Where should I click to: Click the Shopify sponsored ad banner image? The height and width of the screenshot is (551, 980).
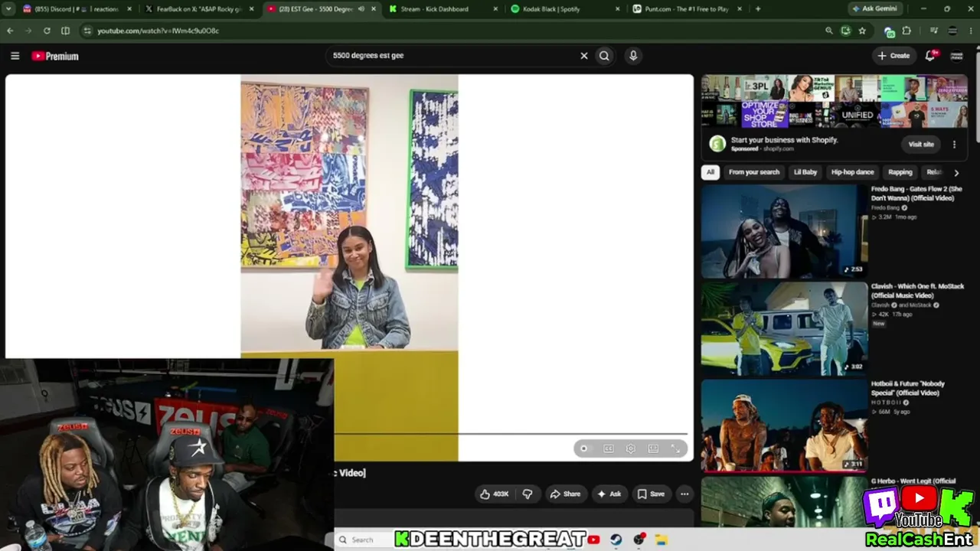[x=835, y=102]
